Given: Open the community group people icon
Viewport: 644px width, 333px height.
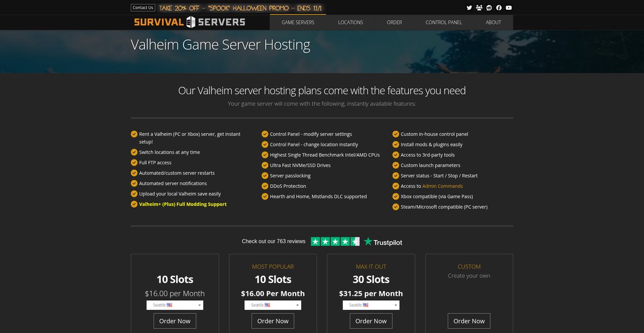Looking at the screenshot, I should point(479,8).
